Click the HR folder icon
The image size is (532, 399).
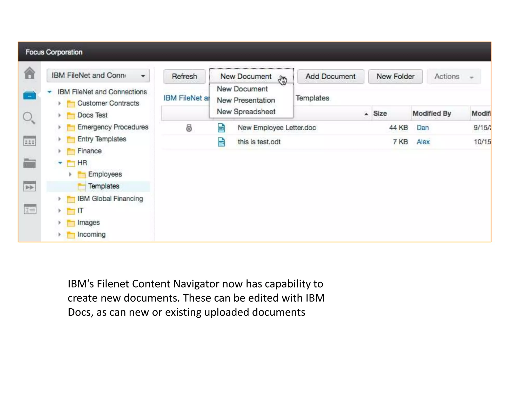pos(71,163)
